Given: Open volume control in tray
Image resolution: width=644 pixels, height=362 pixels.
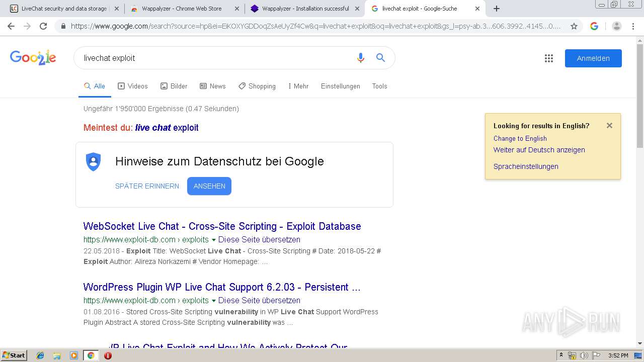Looking at the screenshot, I should coord(584,355).
